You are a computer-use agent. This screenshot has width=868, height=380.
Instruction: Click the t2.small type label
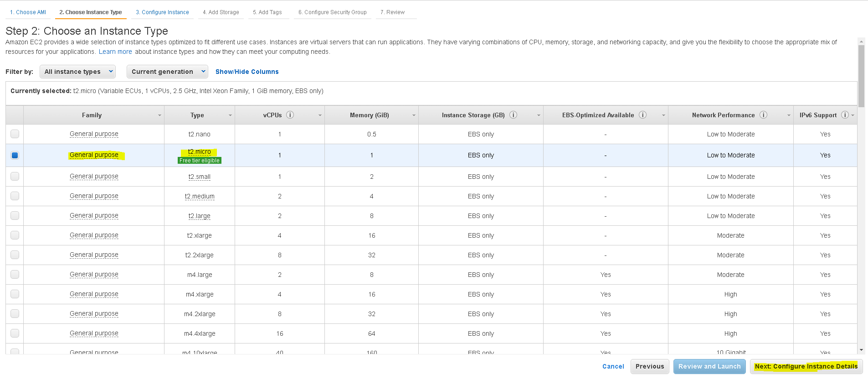tap(200, 177)
